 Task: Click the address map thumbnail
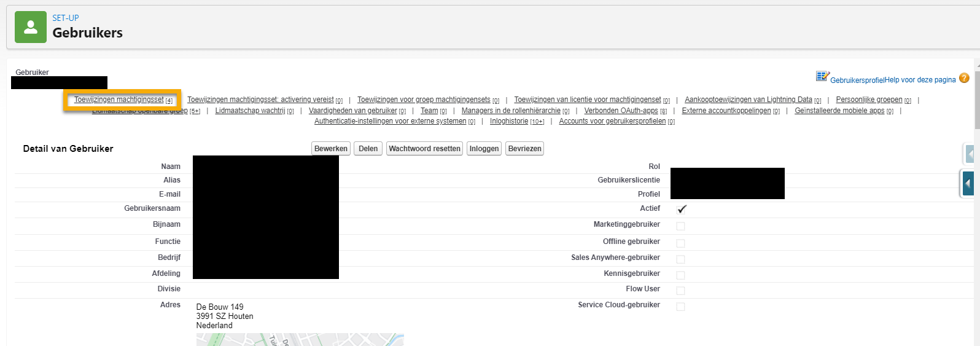tap(300, 339)
